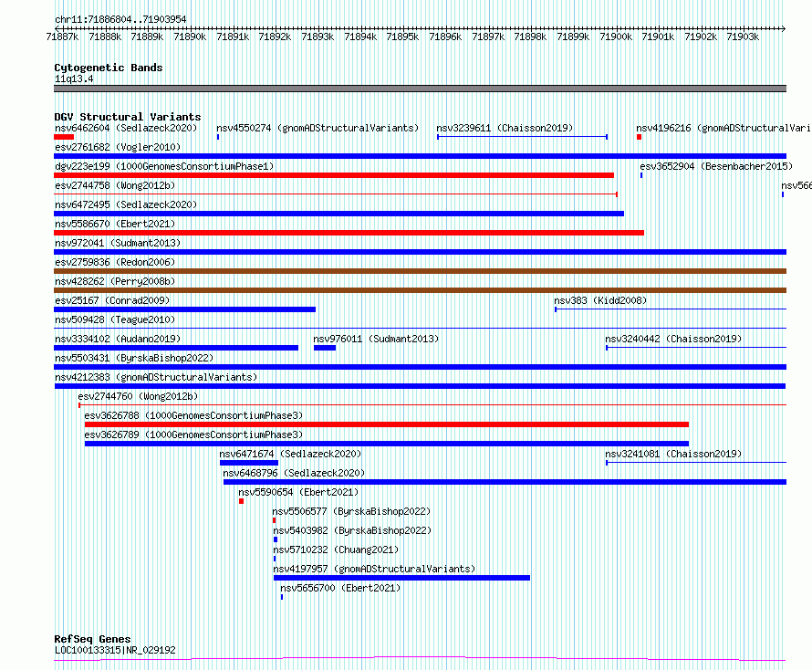Select the red nsv6462604 variant bar
Image resolution: width=812 pixels, height=670 pixels.
[x=64, y=137]
